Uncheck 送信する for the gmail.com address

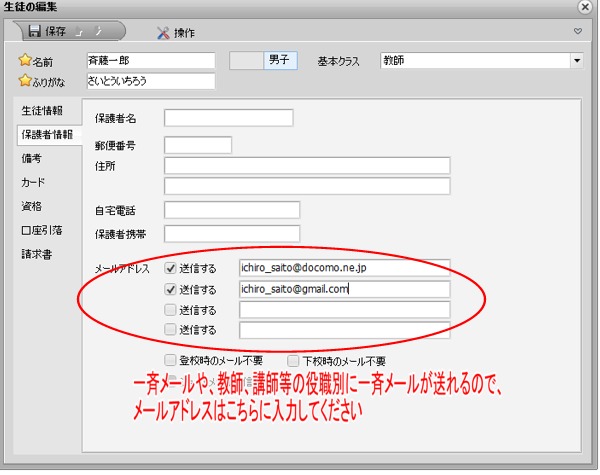[x=170, y=289]
